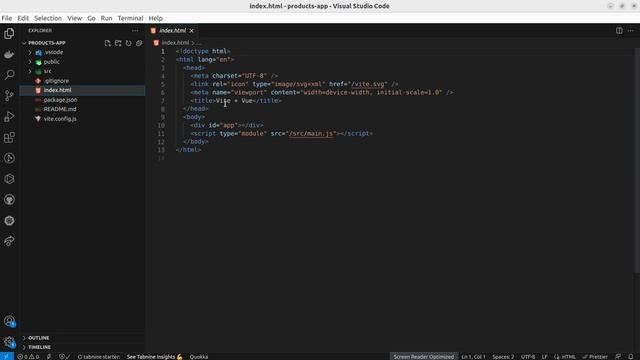Click the remote window indicator in the status bar

point(7,356)
